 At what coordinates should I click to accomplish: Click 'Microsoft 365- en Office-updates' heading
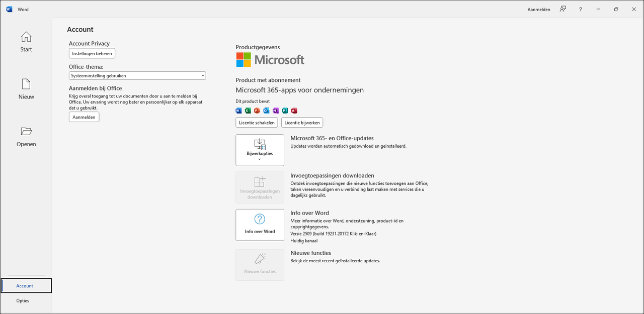(332, 138)
